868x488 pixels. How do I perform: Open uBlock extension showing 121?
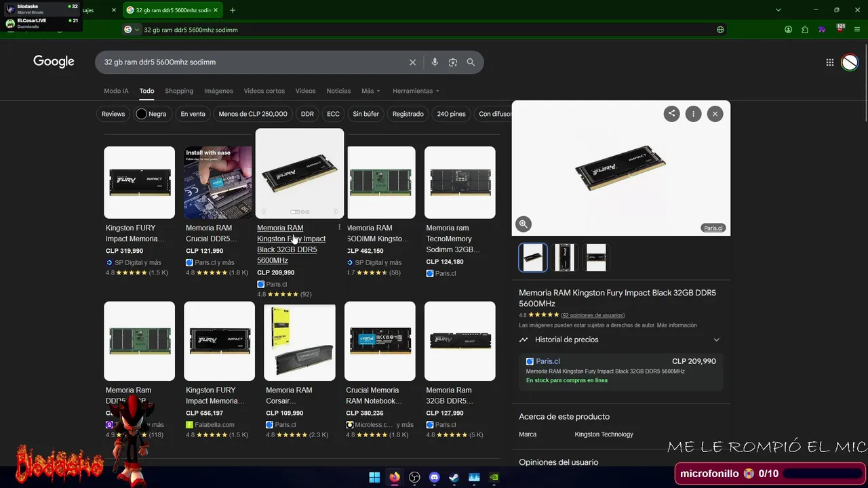841,29
